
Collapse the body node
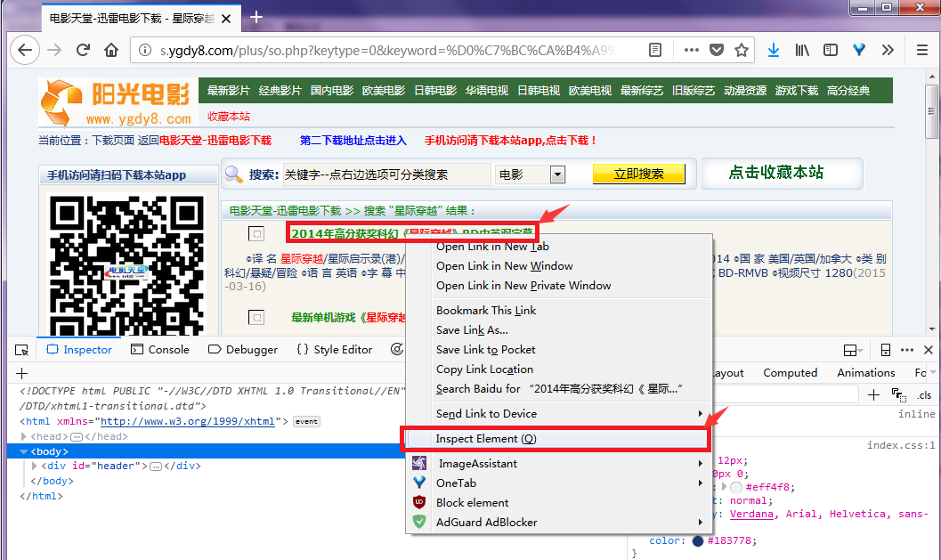(x=24, y=451)
